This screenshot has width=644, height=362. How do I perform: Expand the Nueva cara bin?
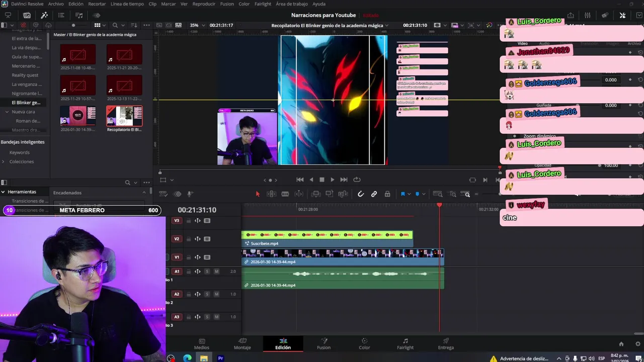click(7, 112)
